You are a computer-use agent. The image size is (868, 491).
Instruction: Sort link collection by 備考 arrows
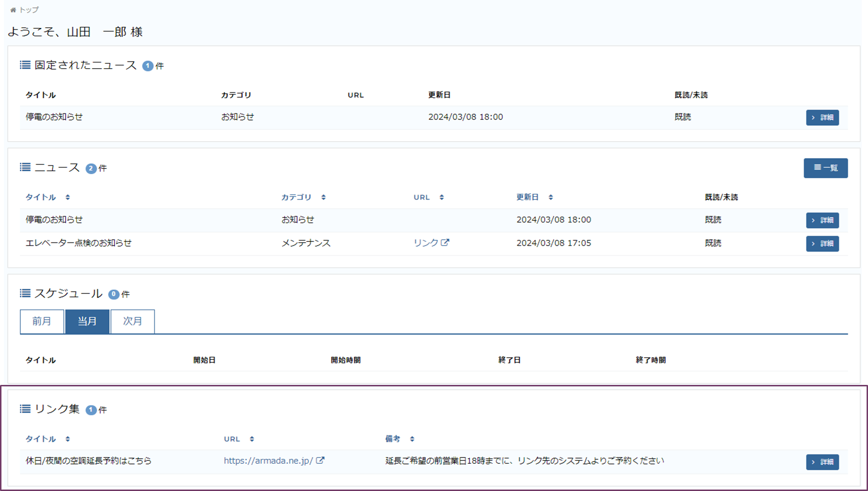(412, 439)
